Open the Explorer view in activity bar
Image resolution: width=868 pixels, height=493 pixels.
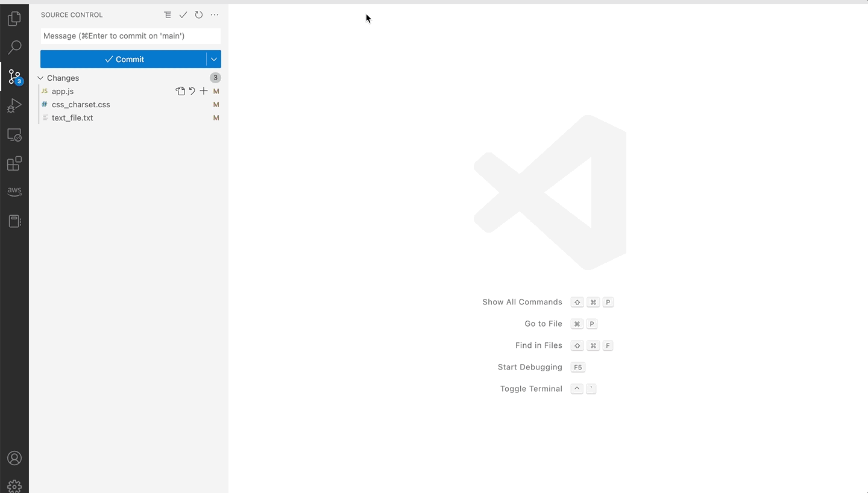point(14,19)
